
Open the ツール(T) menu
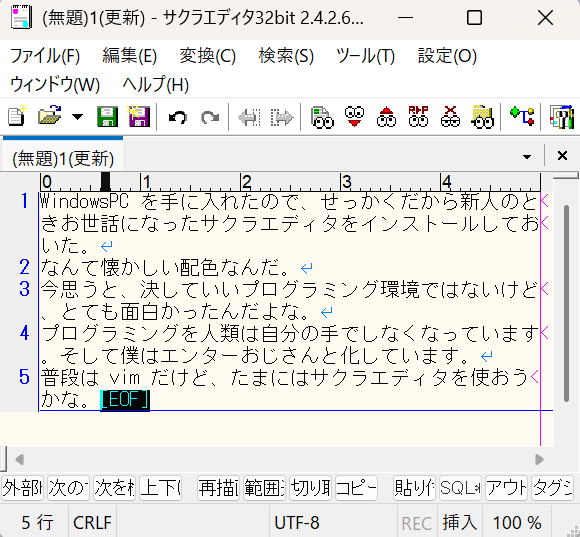[x=365, y=56]
